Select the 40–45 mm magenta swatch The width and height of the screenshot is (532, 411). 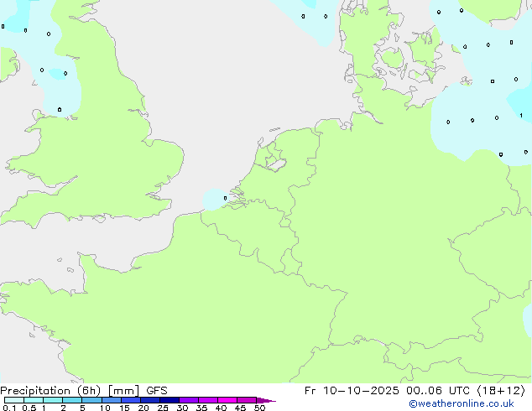tap(227, 400)
